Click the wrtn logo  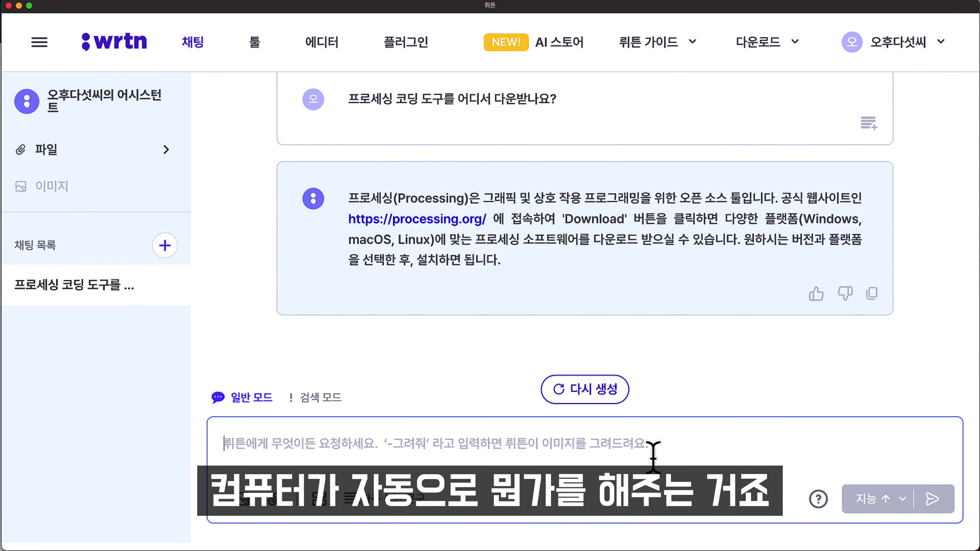point(114,42)
